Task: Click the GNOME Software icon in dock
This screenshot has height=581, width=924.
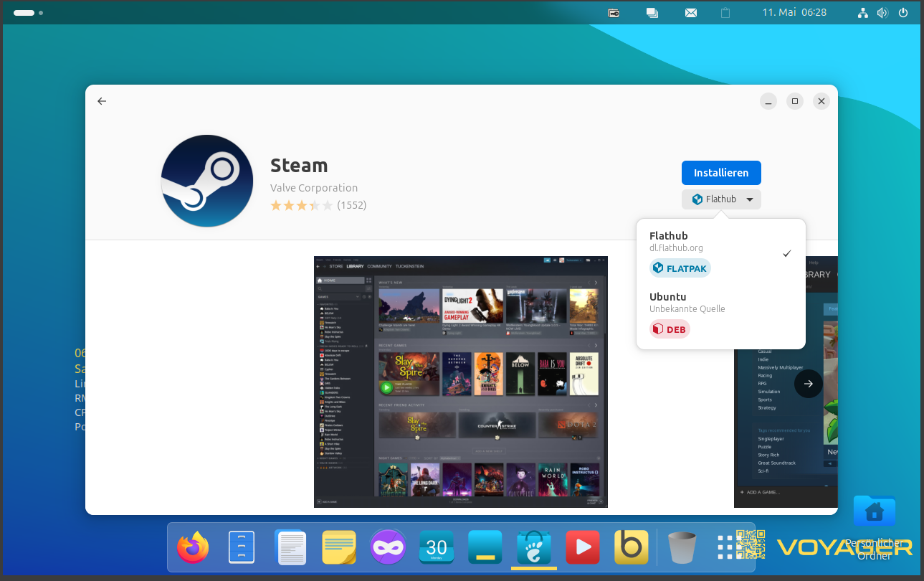Action: tap(534, 548)
